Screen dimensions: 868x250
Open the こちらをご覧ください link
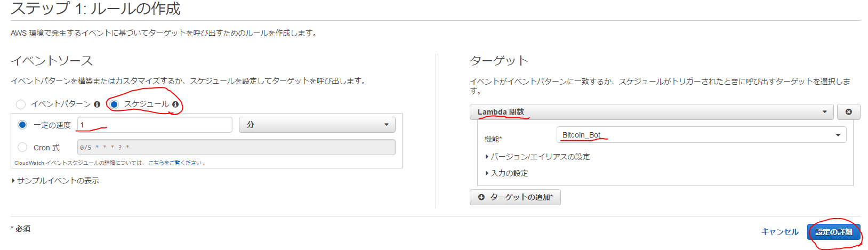(x=175, y=163)
